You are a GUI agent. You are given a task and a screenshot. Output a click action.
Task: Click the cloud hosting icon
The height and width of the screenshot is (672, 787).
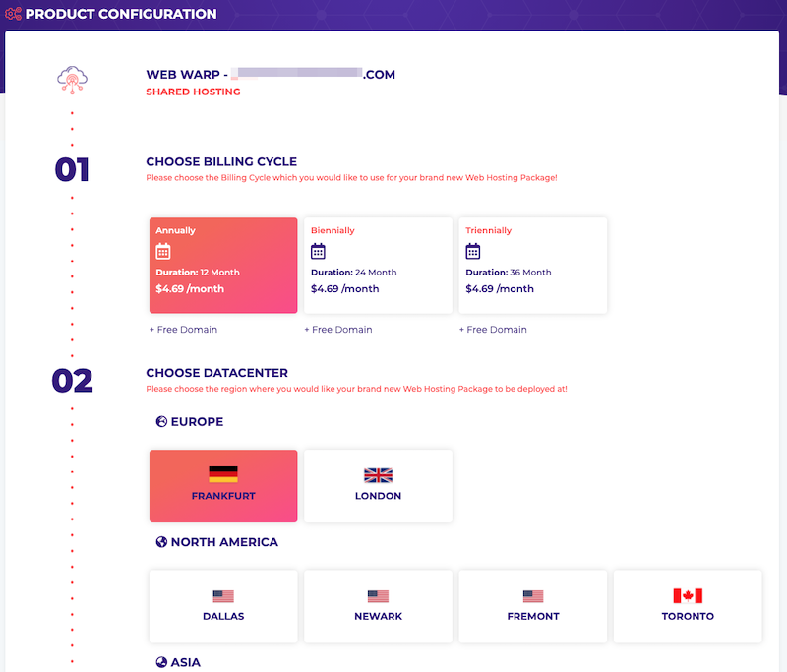click(x=72, y=80)
